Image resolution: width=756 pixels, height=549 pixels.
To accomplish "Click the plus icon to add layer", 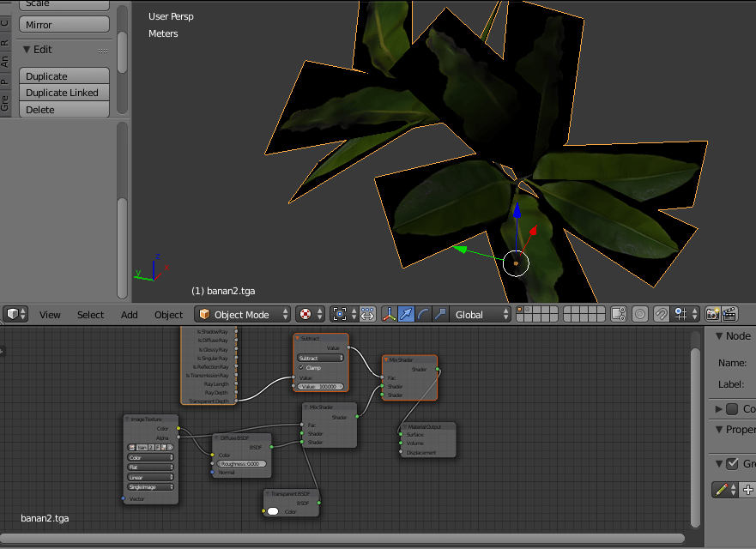I will pos(747,490).
